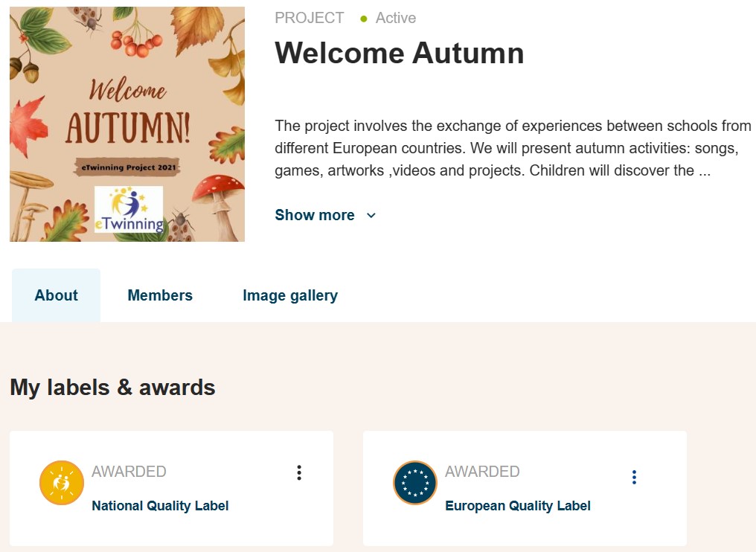Screen dimensions: 756x552
Task: Switch to the About tab
Action: point(56,295)
